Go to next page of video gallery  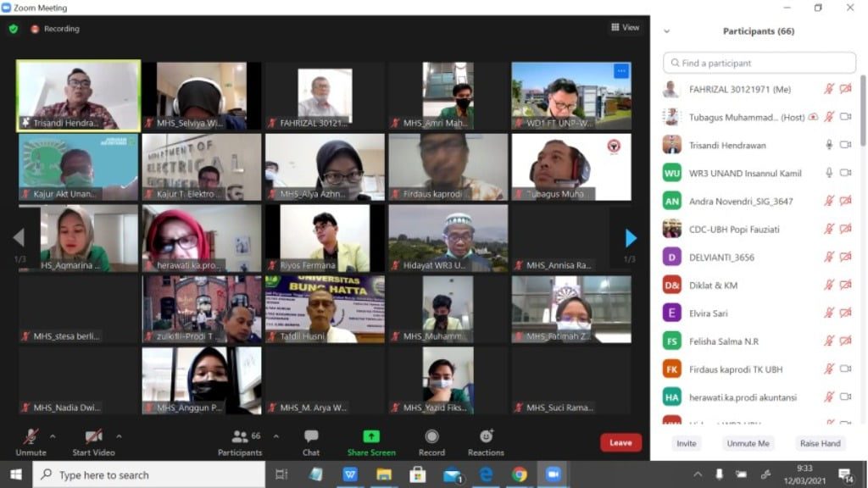pyautogui.click(x=630, y=238)
